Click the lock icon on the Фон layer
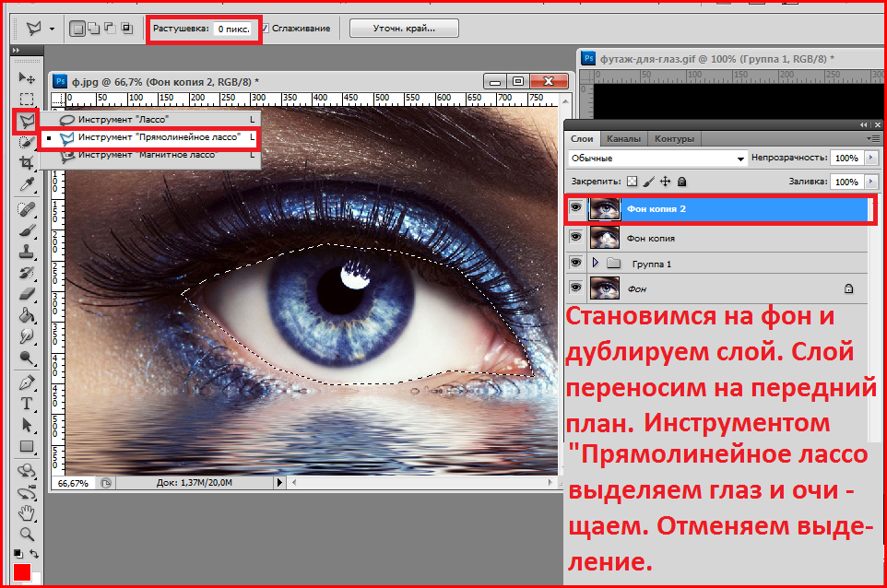The image size is (887, 588). click(x=848, y=288)
